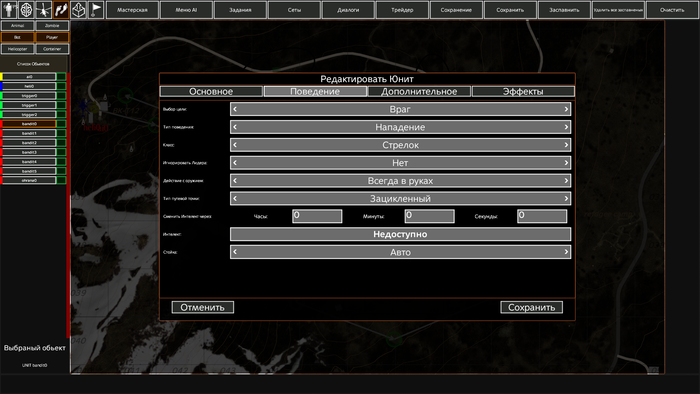Select the human figure unit tool icon

coord(9,9)
